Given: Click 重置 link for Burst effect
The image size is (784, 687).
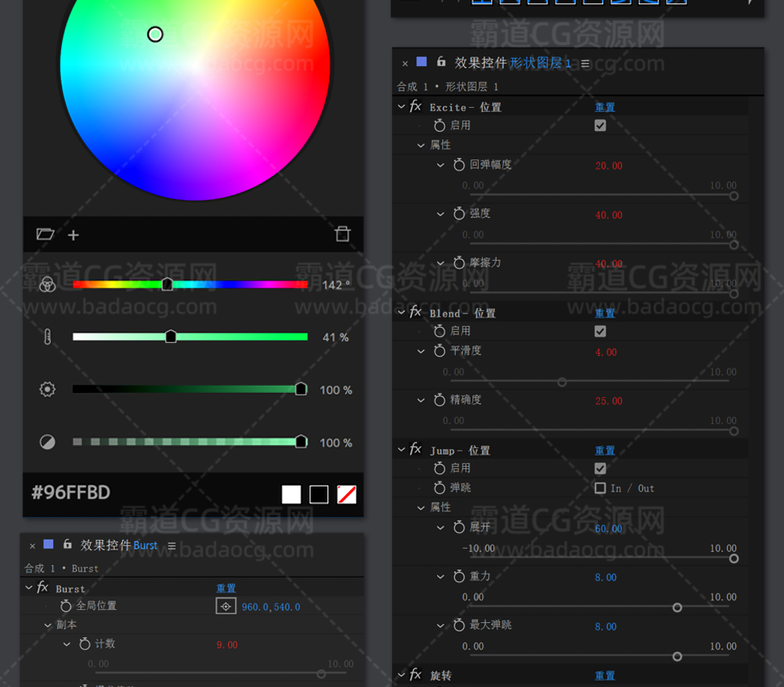Looking at the screenshot, I should (226, 588).
